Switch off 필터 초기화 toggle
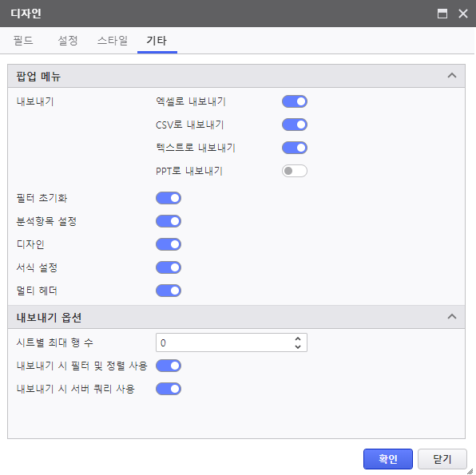The height and width of the screenshot is (475, 476). pyautogui.click(x=169, y=198)
